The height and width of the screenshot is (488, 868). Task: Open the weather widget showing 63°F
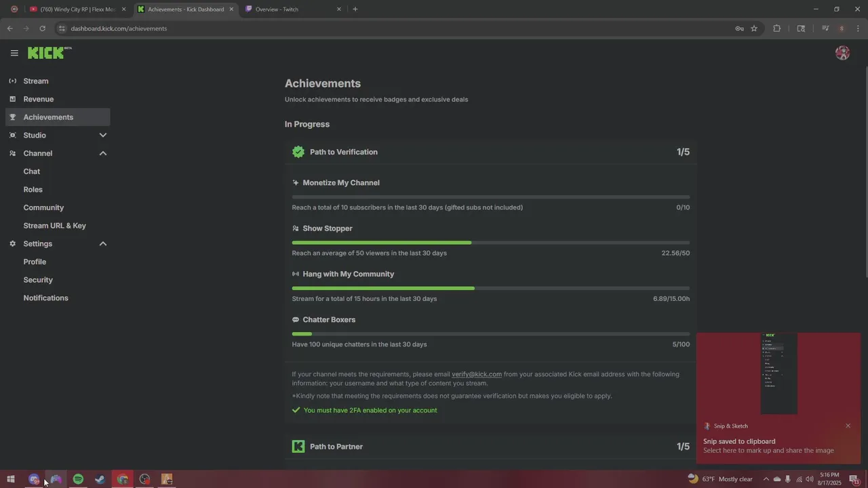[x=719, y=479]
